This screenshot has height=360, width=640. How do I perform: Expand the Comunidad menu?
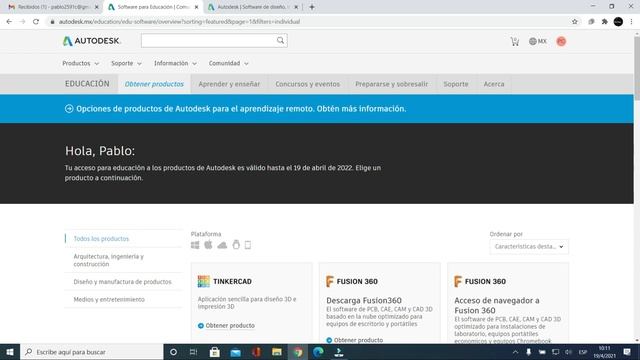[229, 63]
